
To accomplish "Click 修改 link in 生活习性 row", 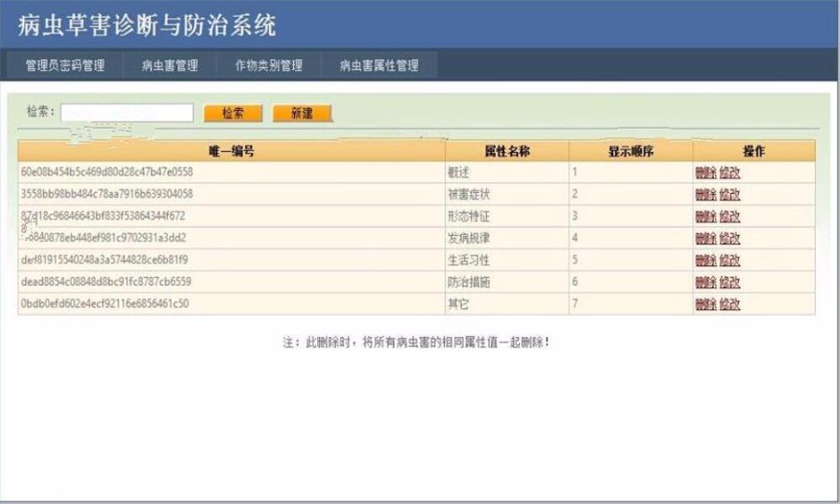I will tap(730, 260).
